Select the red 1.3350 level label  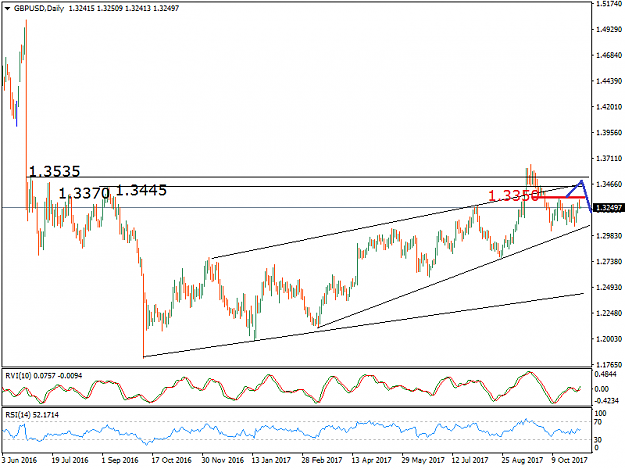513,196
